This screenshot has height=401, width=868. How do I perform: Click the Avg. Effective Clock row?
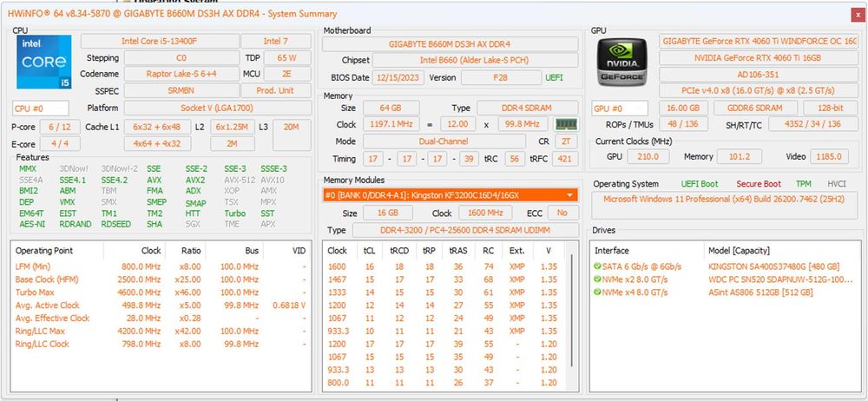tap(161, 318)
